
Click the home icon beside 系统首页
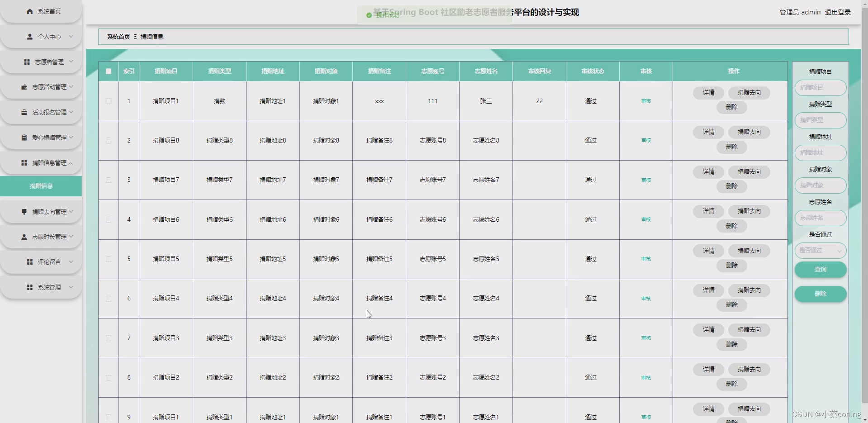[x=30, y=11]
